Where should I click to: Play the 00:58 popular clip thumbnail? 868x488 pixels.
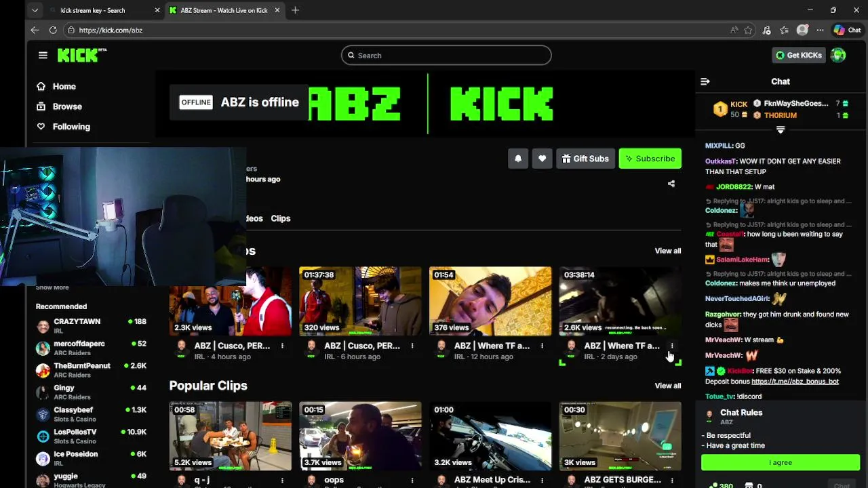click(231, 436)
